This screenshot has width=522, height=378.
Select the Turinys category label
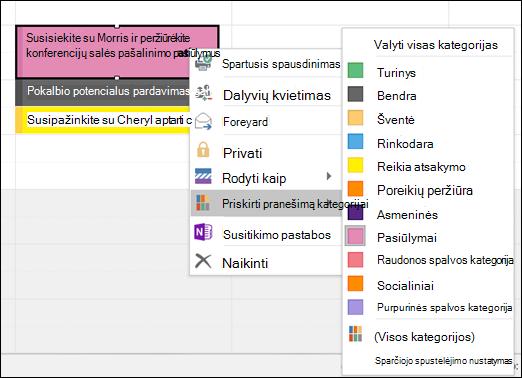click(396, 73)
